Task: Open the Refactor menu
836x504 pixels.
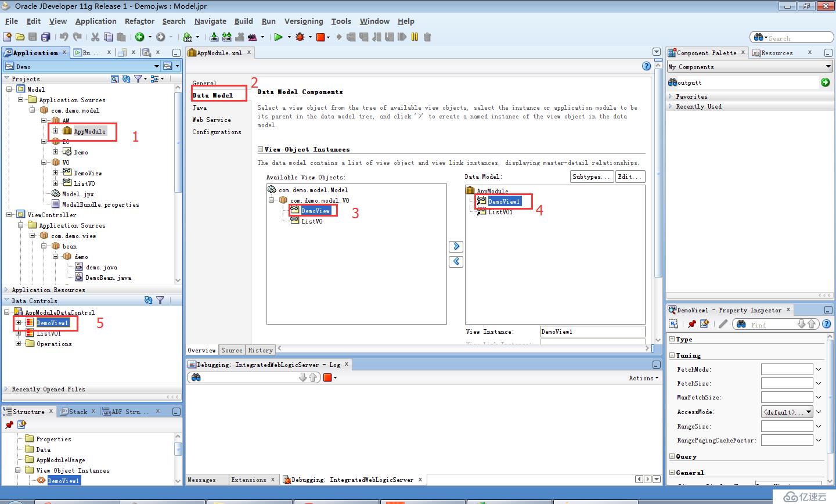Action: pos(139,21)
